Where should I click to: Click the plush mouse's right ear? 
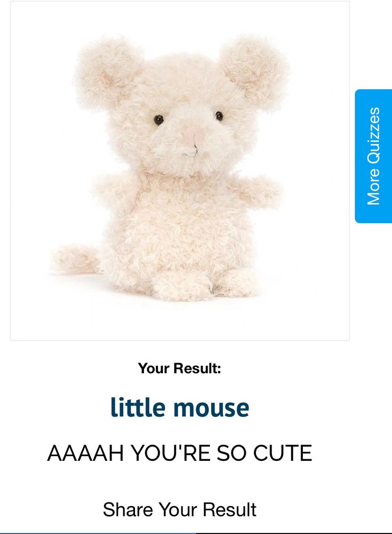(254, 71)
